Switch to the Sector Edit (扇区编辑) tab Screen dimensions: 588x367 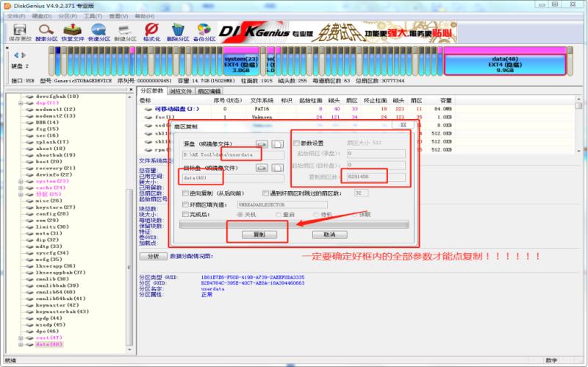click(209, 91)
